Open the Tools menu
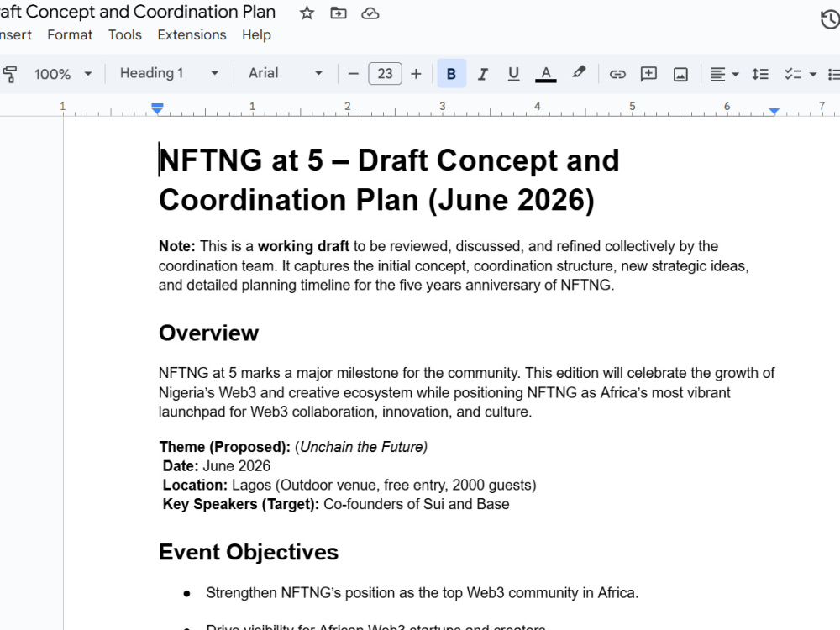This screenshot has height=630, width=840. (x=125, y=34)
